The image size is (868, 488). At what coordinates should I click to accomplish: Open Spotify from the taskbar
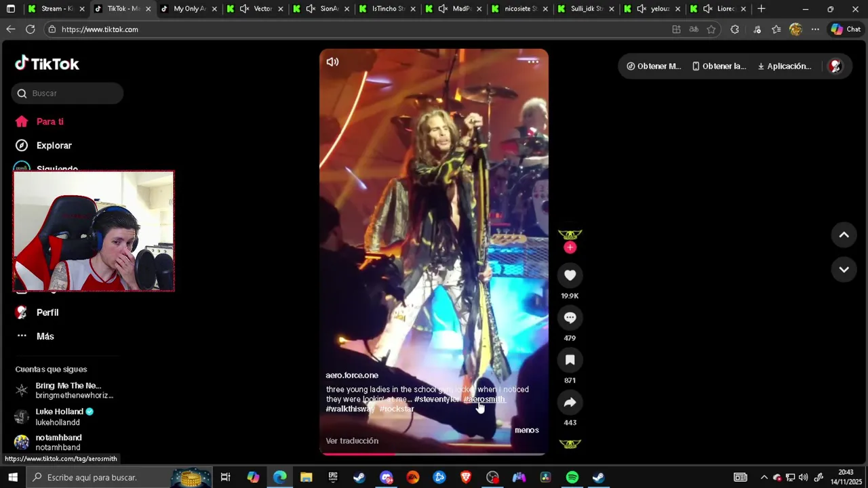[572, 477]
